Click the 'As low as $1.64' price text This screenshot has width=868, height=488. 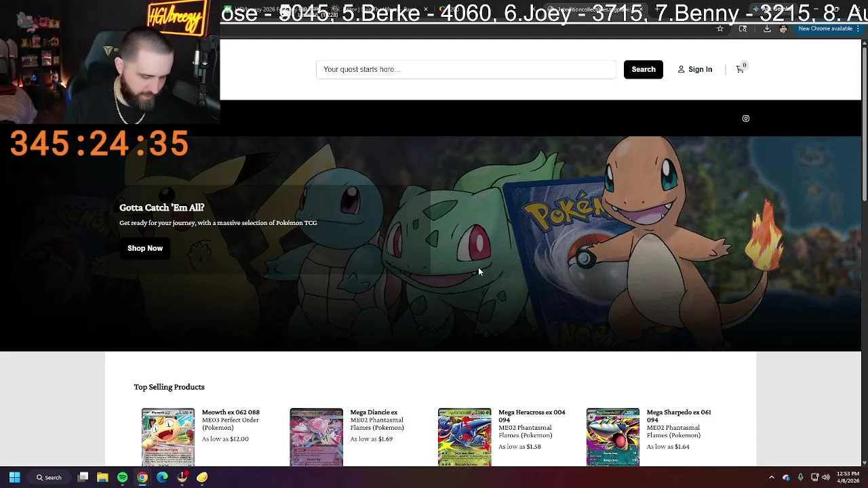pos(668,447)
